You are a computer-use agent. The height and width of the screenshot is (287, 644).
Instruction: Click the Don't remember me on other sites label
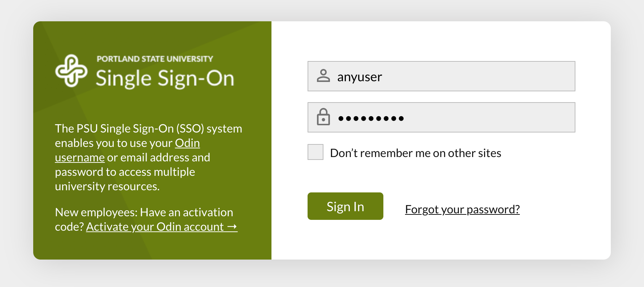click(x=415, y=153)
